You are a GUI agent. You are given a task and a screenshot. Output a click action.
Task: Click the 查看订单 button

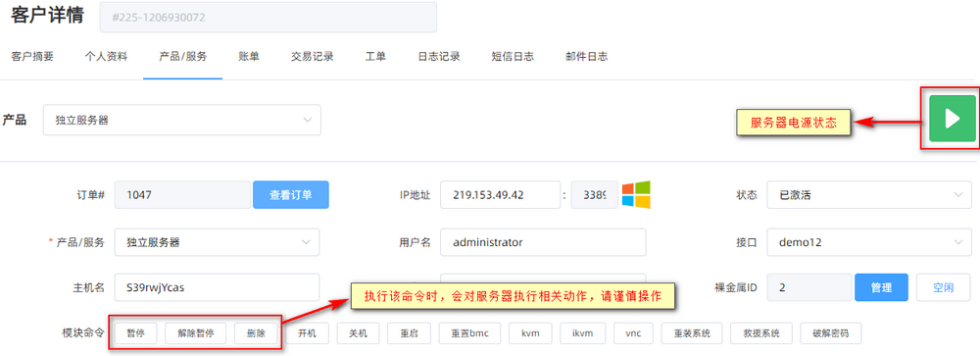(291, 195)
